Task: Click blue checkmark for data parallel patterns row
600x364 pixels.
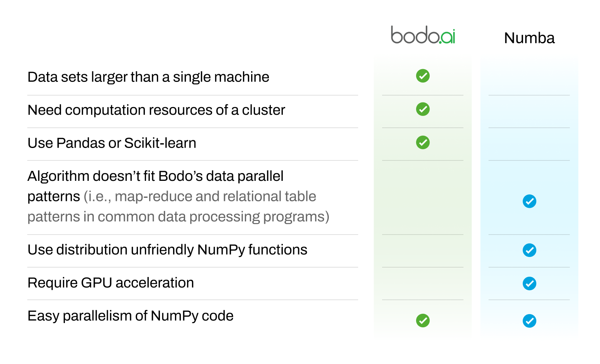Action: (x=529, y=201)
